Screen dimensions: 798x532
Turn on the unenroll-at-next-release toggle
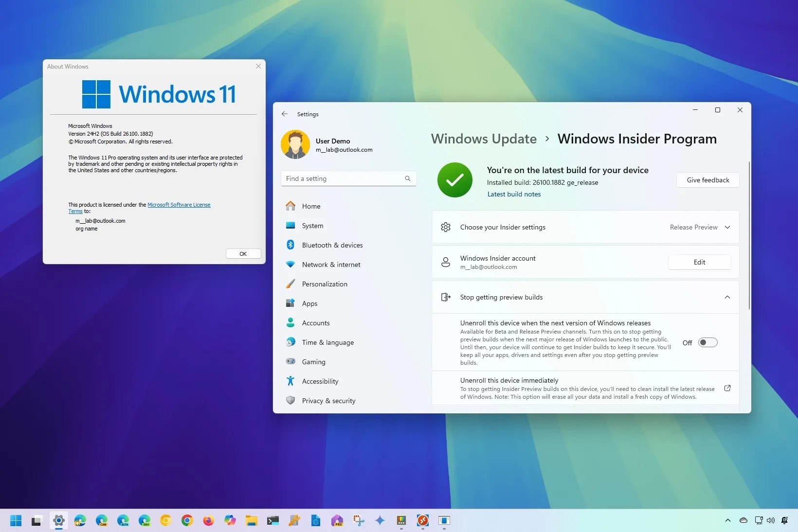pos(708,342)
